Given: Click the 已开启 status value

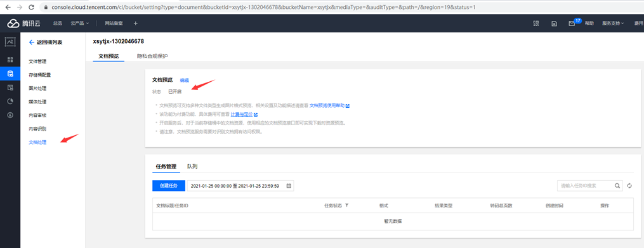Looking at the screenshot, I should coord(174,91).
